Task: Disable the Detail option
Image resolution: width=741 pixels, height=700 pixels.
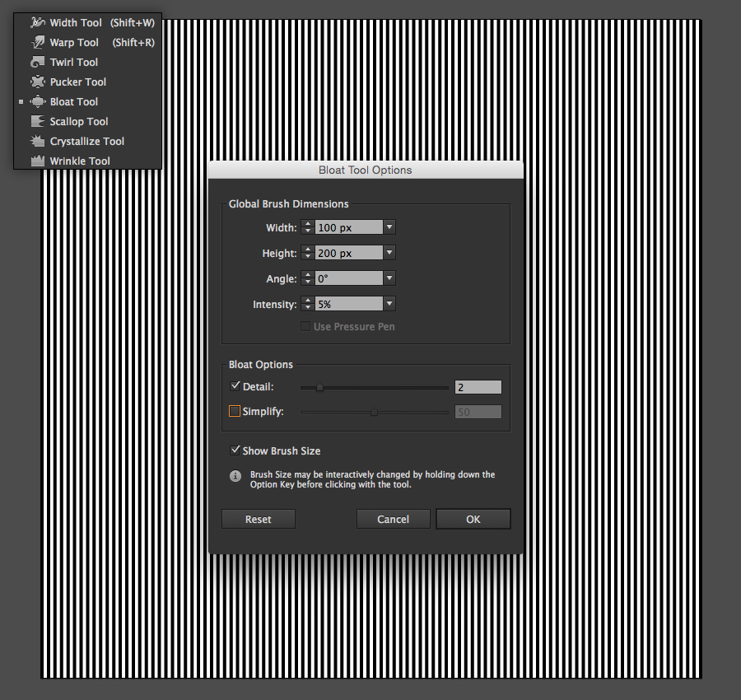Action: pyautogui.click(x=235, y=386)
